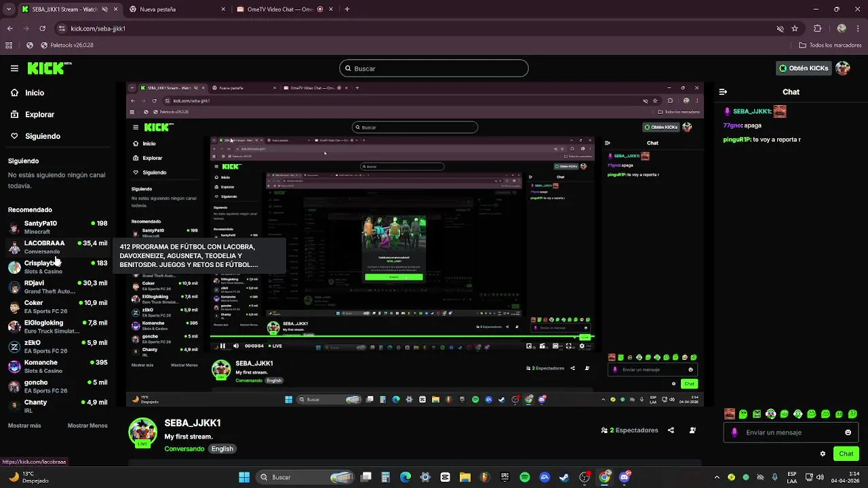868x488 pixels.
Task: Click the Kick Buscar search field
Action: [x=434, y=68]
